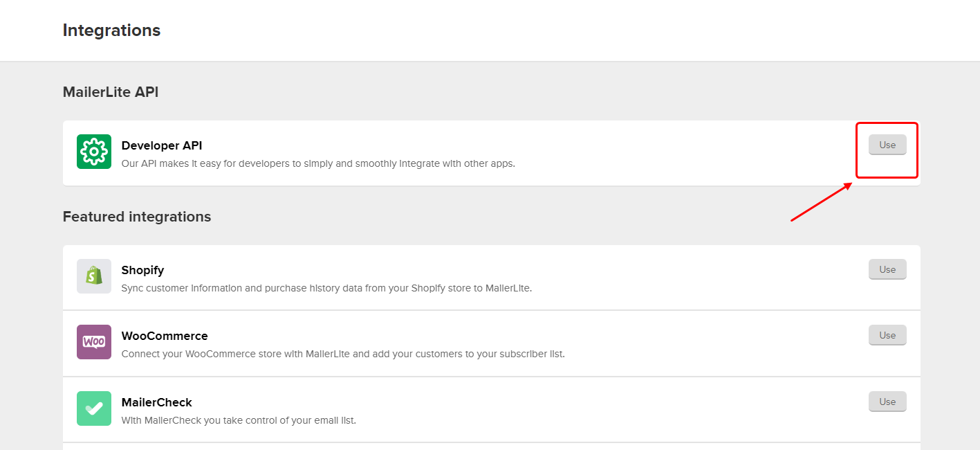Viewport: 980px width, 450px height.
Task: Select the WooCommerce integration title
Action: 165,336
